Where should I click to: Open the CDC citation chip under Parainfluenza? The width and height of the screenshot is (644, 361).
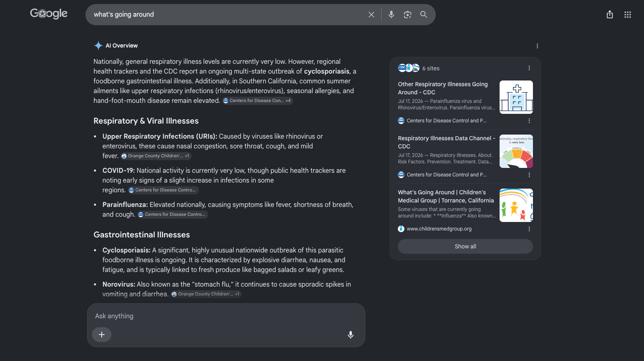point(172,215)
